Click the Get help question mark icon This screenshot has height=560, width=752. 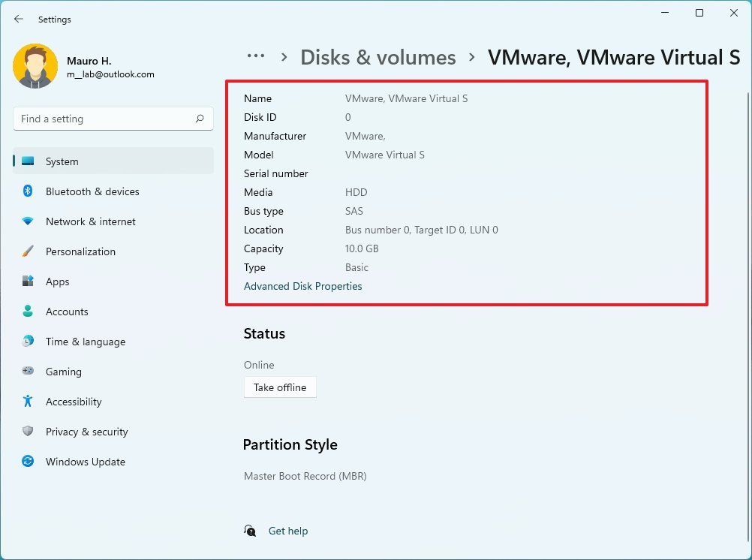(250, 531)
